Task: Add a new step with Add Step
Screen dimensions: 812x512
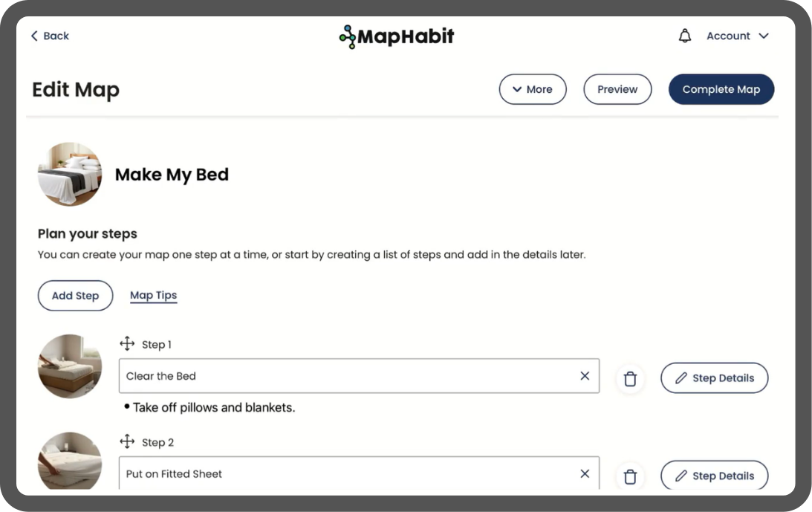Action: click(75, 296)
